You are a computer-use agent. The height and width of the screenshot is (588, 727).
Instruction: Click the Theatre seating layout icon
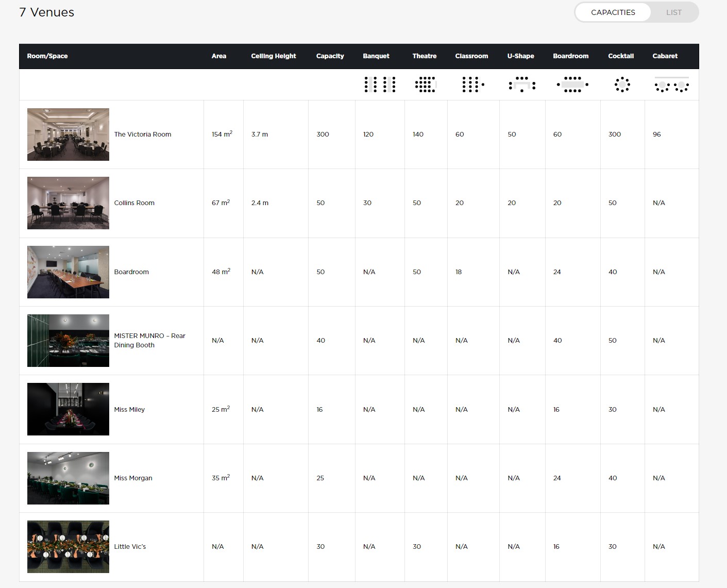(x=425, y=85)
